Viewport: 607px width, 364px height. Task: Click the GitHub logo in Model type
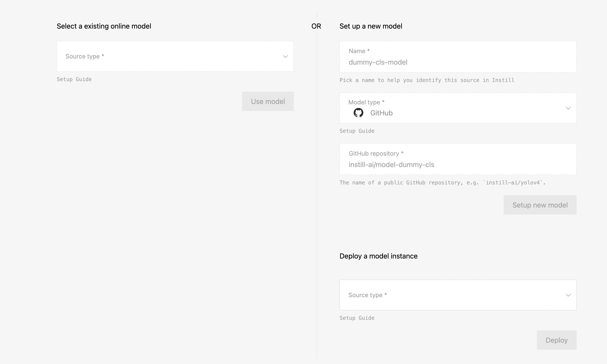coord(358,113)
